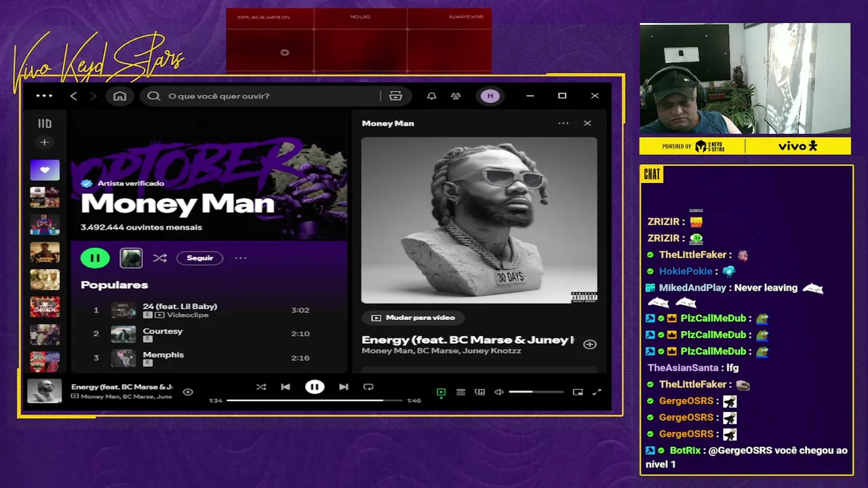This screenshot has width=868, height=488.
Task: Open the Friend Activity icon
Action: point(456,96)
